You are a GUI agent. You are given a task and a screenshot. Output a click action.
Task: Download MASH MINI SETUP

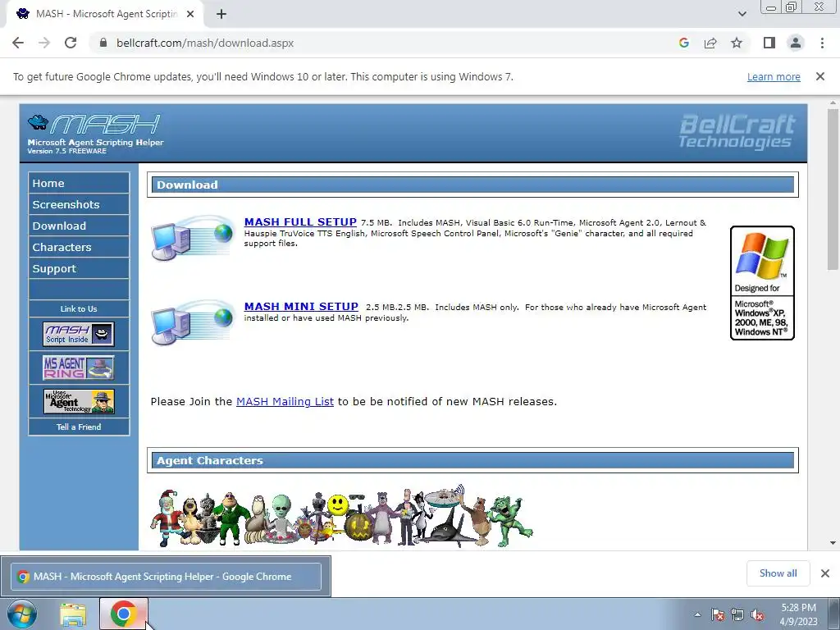[x=301, y=307]
